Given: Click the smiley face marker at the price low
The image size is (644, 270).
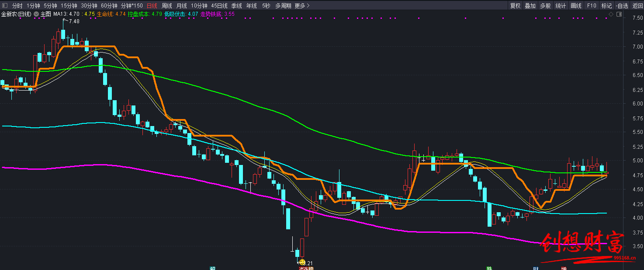Looking at the screenshot, I should point(302,262).
